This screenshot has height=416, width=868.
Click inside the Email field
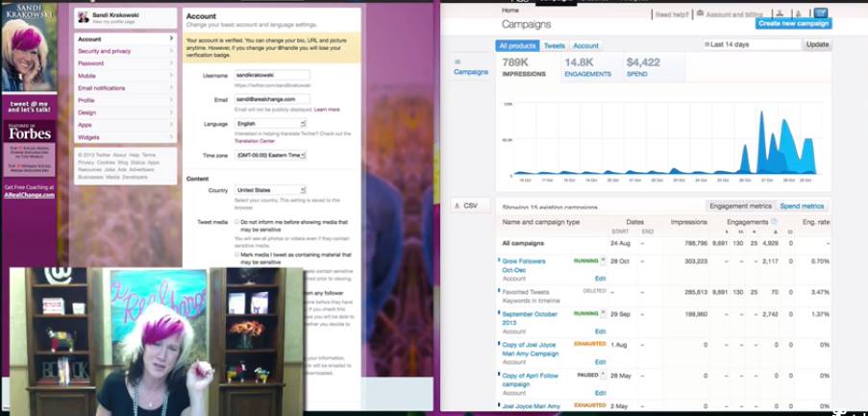click(272, 99)
